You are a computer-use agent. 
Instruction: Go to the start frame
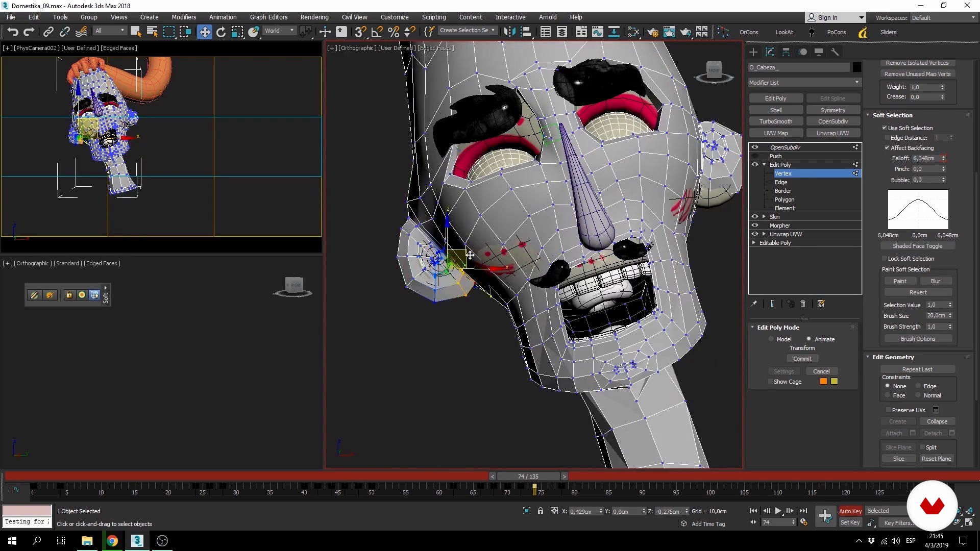tap(753, 511)
